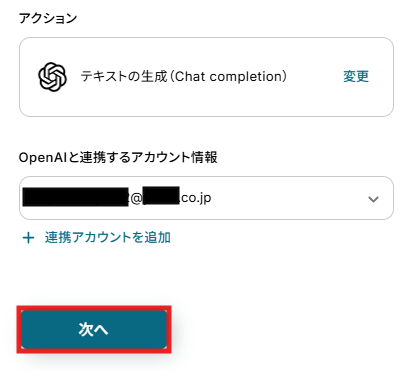Click the red highlight border around 次へ
The image size is (420, 371).
(x=94, y=308)
